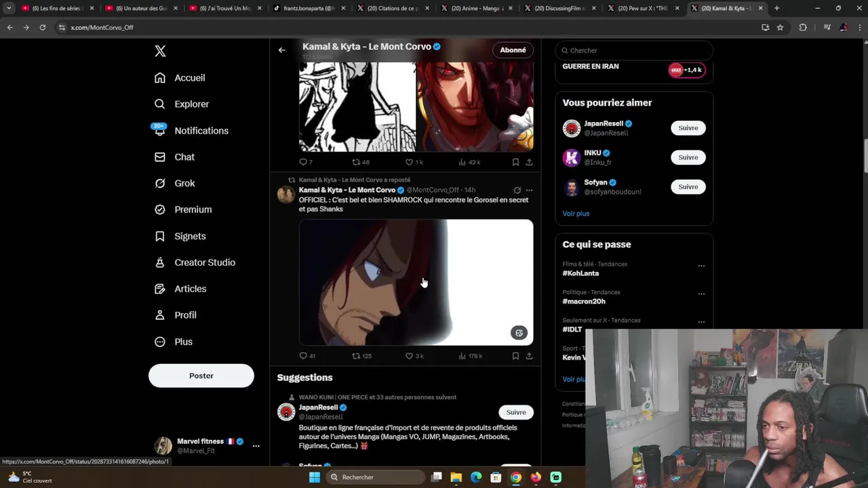Click in the Chercher search field
The width and height of the screenshot is (868, 488).
634,50
